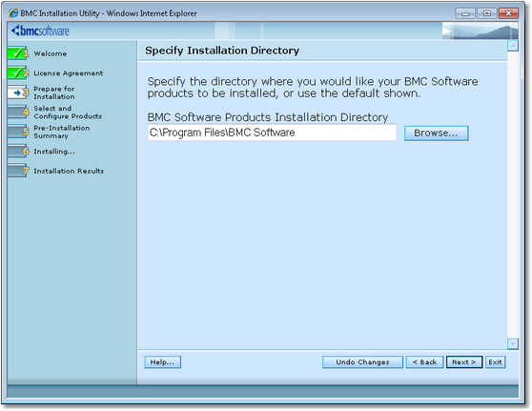Close the Internet Explorer window
Screen dimensions: 532x411
(508, 13)
